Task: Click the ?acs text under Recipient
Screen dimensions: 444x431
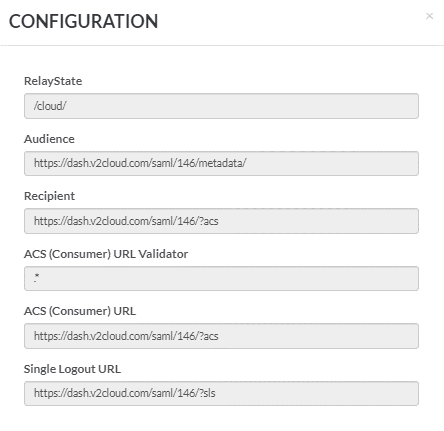Action: tap(126, 221)
